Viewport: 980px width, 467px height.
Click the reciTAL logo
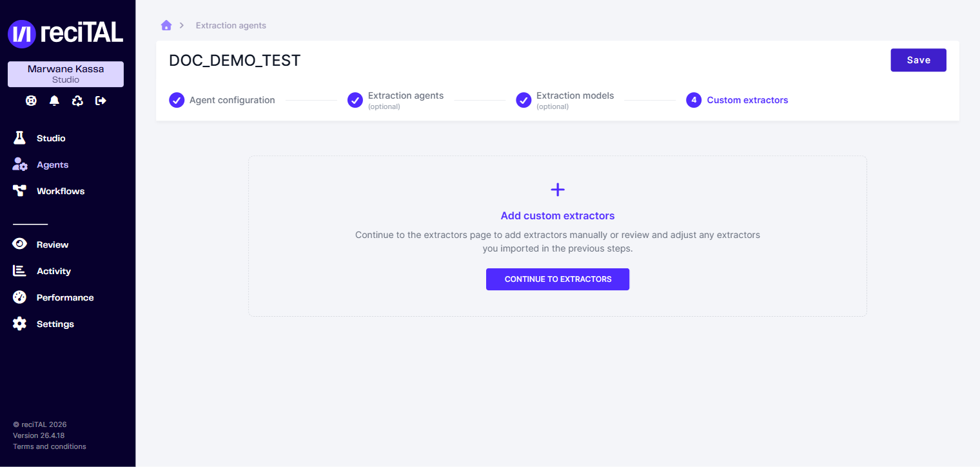click(x=66, y=34)
